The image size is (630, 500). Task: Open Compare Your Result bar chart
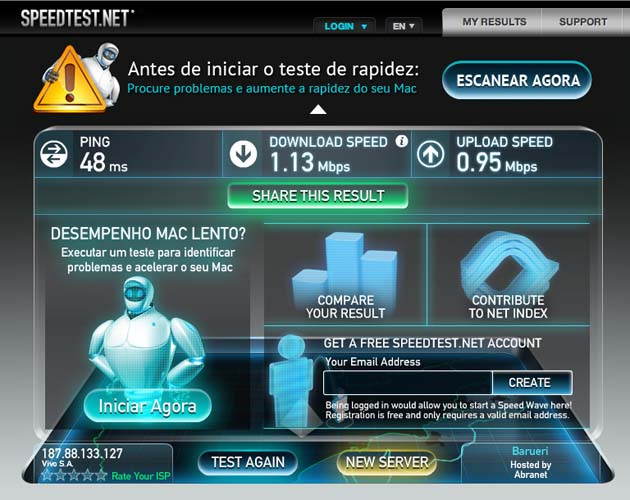[x=345, y=275]
